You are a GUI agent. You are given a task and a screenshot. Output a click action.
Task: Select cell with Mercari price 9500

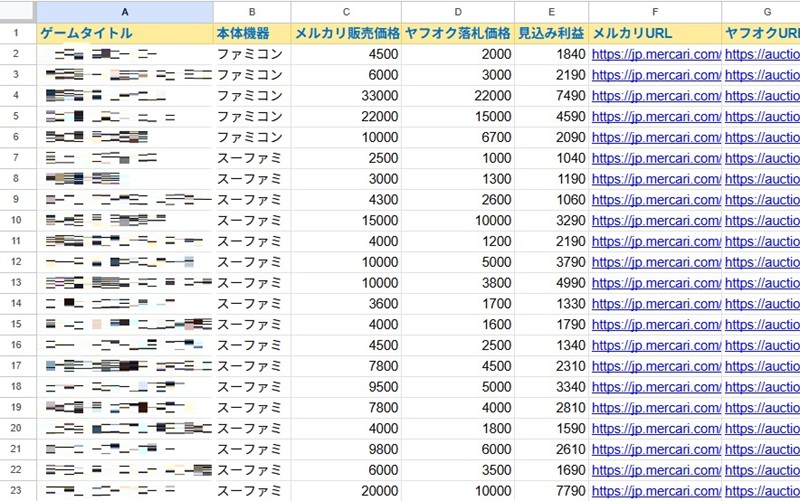pos(346,387)
